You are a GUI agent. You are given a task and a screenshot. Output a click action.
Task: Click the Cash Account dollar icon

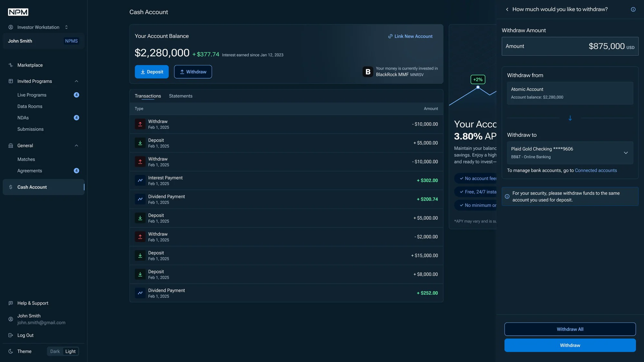pos(11,187)
